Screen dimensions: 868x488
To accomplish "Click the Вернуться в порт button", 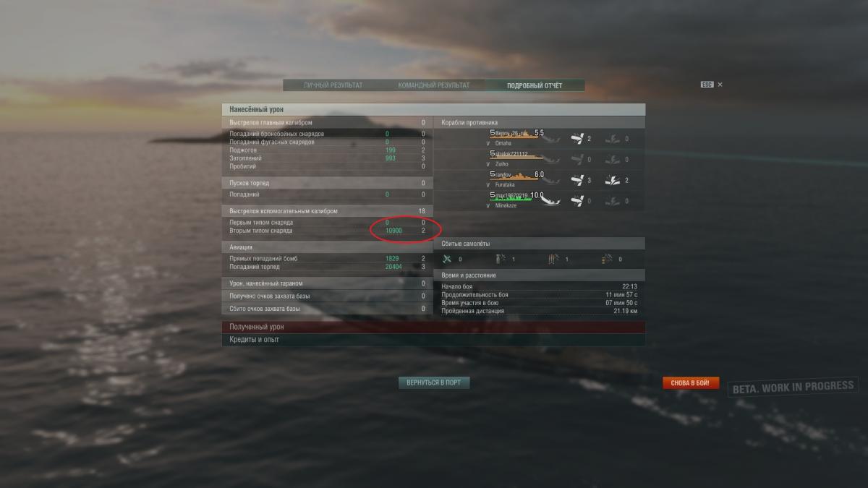I will point(434,382).
